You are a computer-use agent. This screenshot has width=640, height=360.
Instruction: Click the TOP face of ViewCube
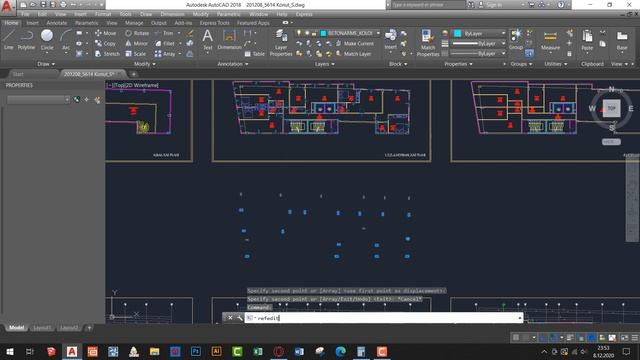pos(611,108)
